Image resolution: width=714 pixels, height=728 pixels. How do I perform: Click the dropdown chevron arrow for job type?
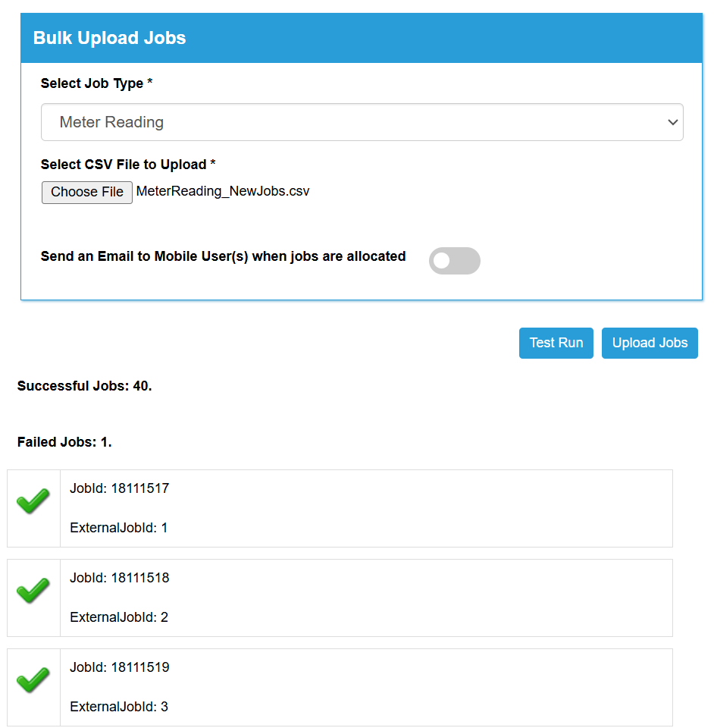tap(673, 122)
